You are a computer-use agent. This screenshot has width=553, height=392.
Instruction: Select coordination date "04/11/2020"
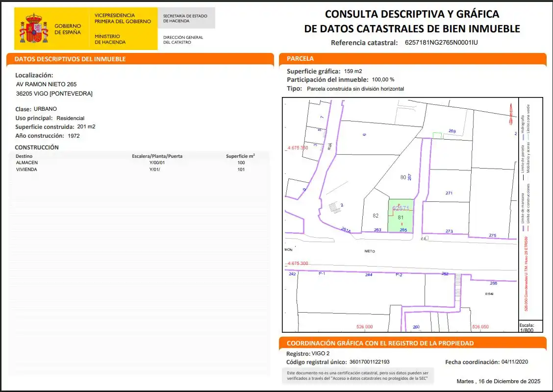coord(515,362)
